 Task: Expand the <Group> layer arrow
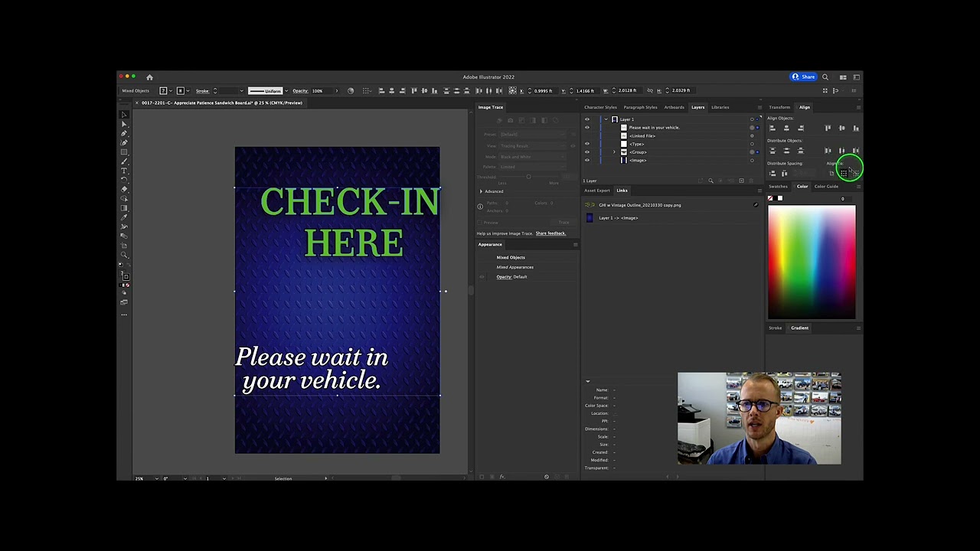[x=613, y=152]
